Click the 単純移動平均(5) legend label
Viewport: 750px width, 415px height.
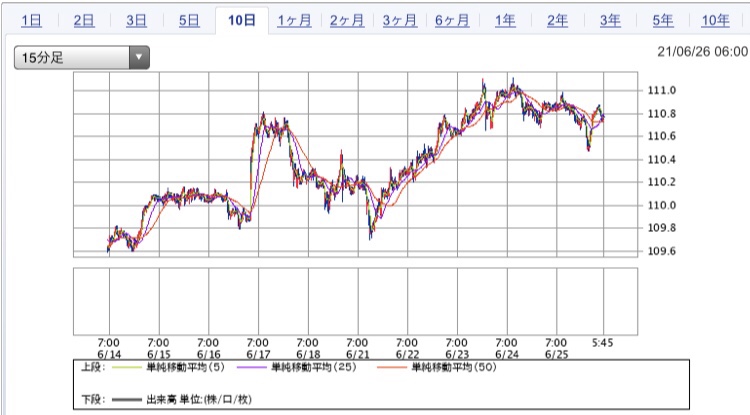pyautogui.click(x=185, y=367)
